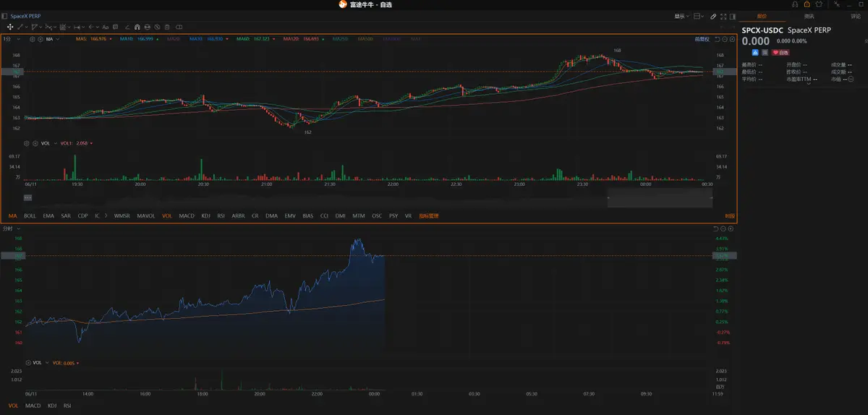
Task: Toggle the lock icon in title bar
Action: (x=807, y=4)
